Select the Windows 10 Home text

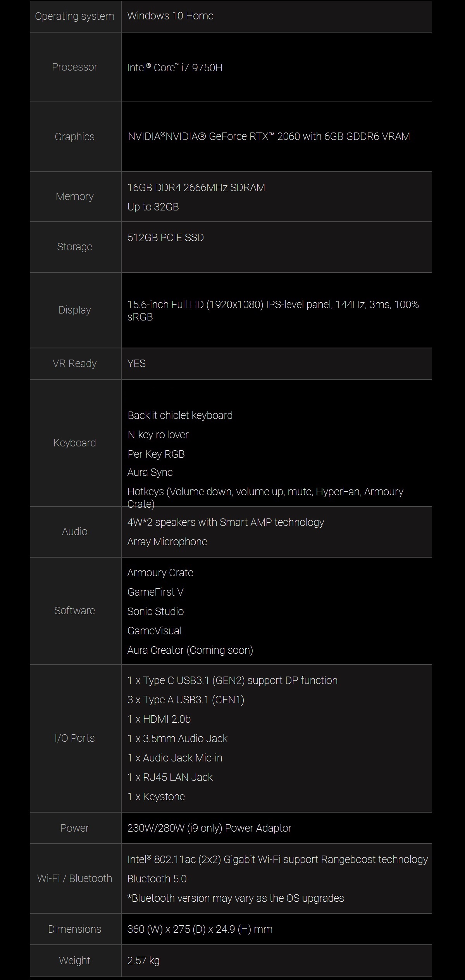(x=170, y=16)
